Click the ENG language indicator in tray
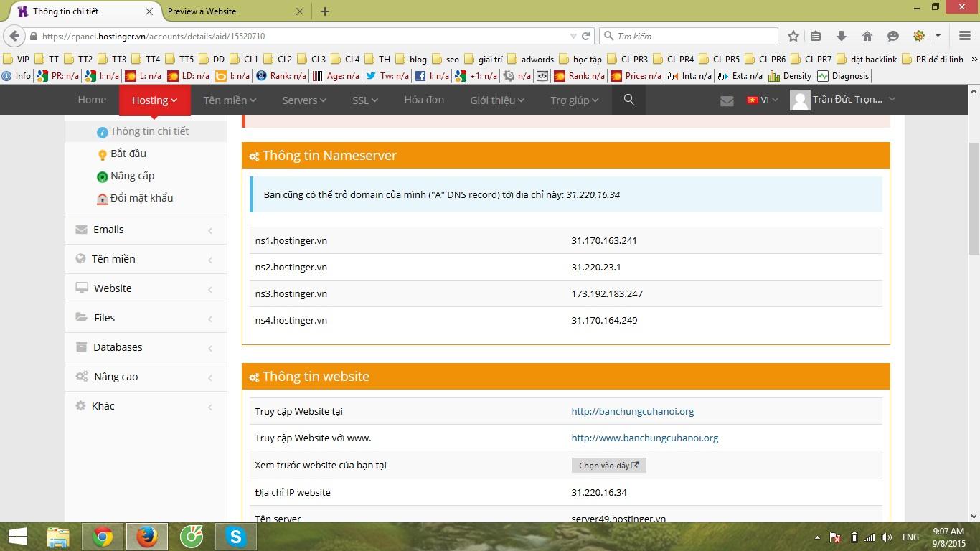Viewport: 980px width, 551px height. [x=910, y=537]
